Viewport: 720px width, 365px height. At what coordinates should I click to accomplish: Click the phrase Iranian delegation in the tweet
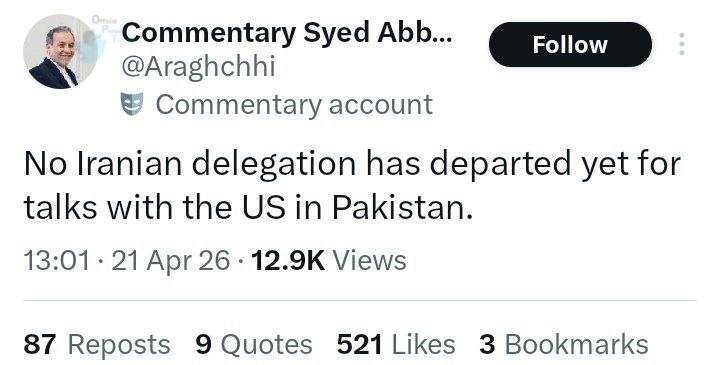[x=216, y=164]
